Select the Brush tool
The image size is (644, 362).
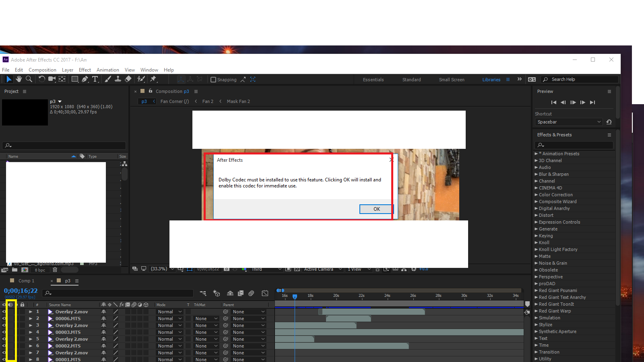pyautogui.click(x=108, y=79)
